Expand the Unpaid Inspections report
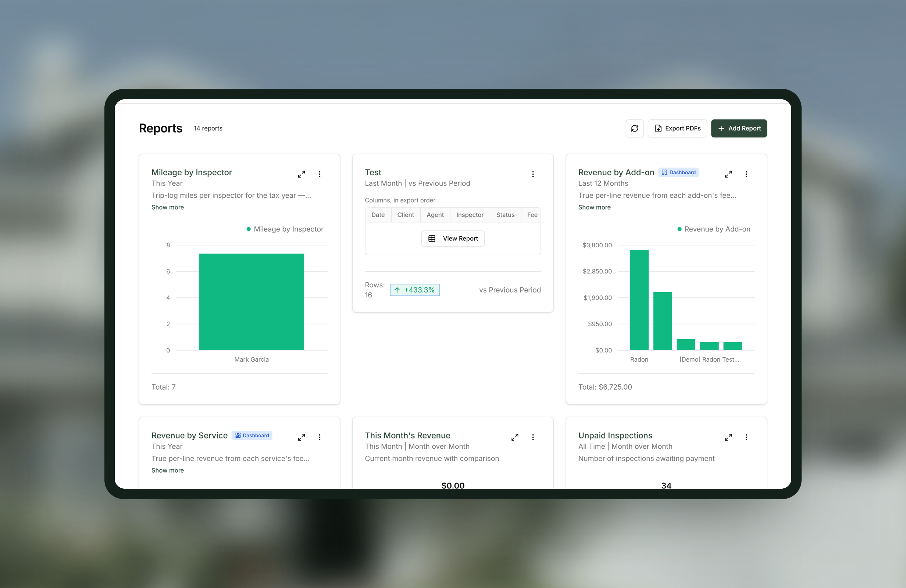 click(x=728, y=437)
